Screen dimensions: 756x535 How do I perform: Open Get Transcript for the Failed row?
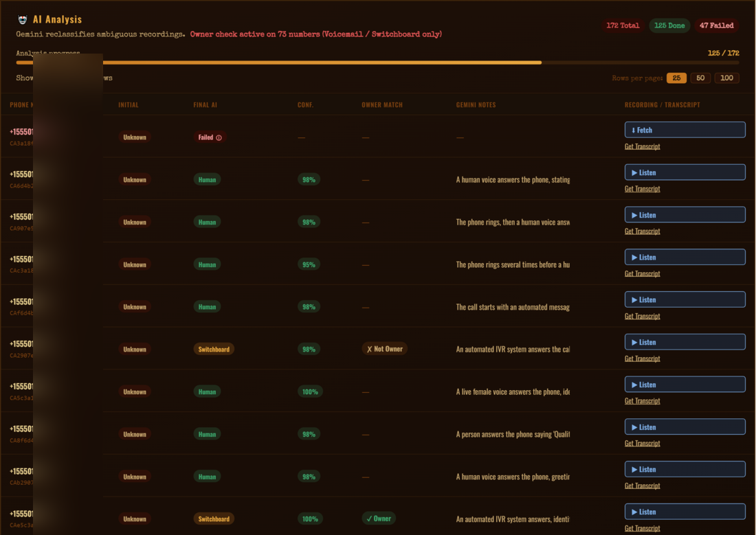tap(642, 146)
